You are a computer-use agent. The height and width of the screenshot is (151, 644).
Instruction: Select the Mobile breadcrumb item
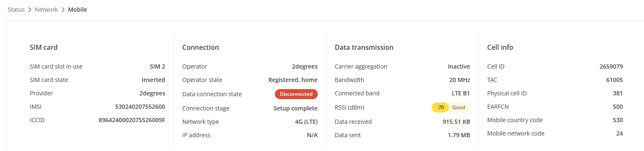click(78, 9)
